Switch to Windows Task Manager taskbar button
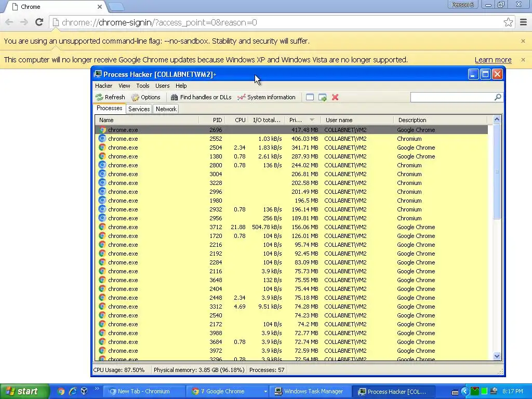The height and width of the screenshot is (399, 532). [x=310, y=392]
